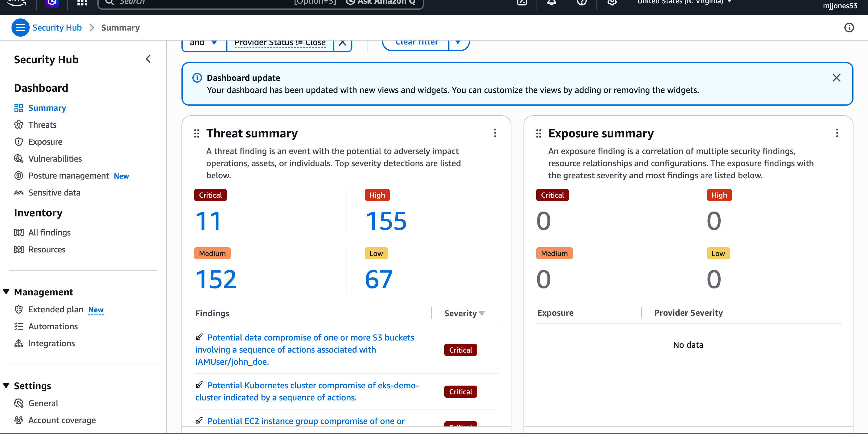
Task: Open Threat summary widget options menu
Action: point(495,133)
